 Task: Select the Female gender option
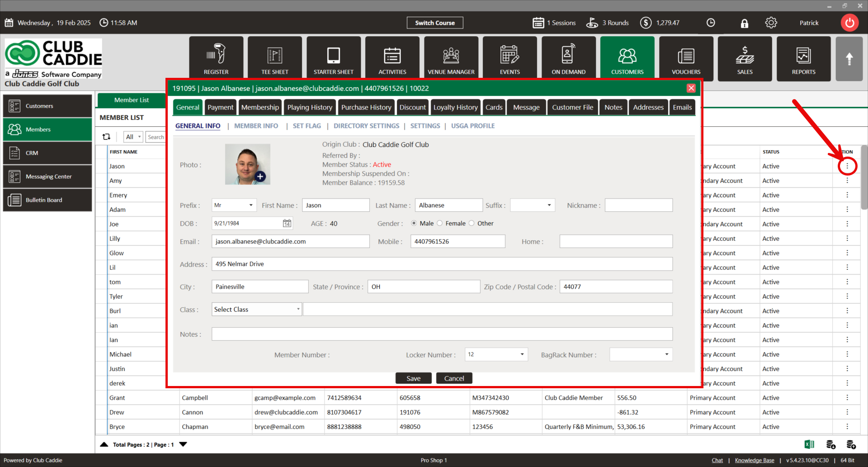coord(439,223)
